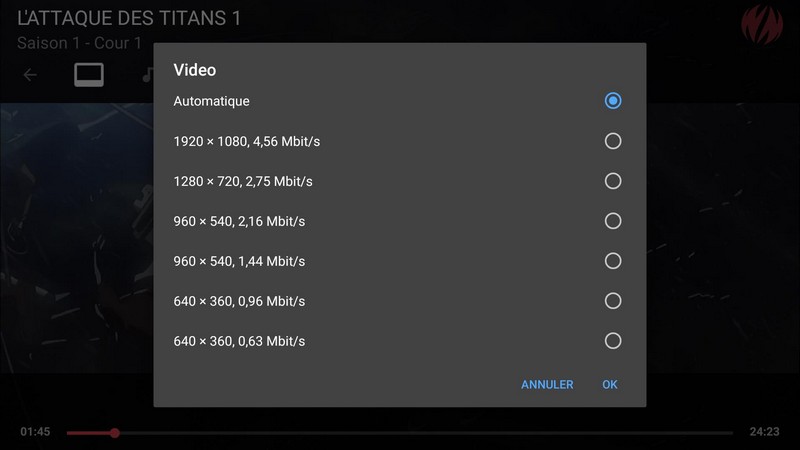800x450 pixels.
Task: Choose 640 × 360, 0,96 Mbit/s radio
Action: (x=613, y=301)
